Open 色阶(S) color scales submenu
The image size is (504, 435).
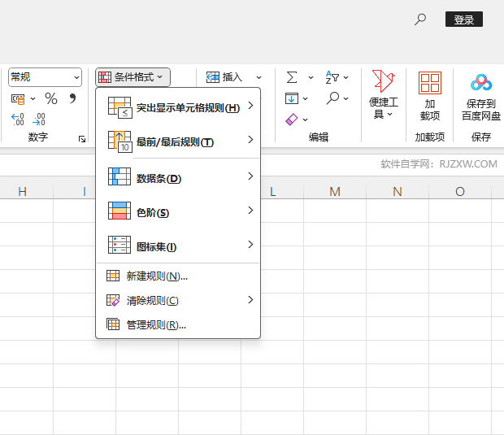178,211
